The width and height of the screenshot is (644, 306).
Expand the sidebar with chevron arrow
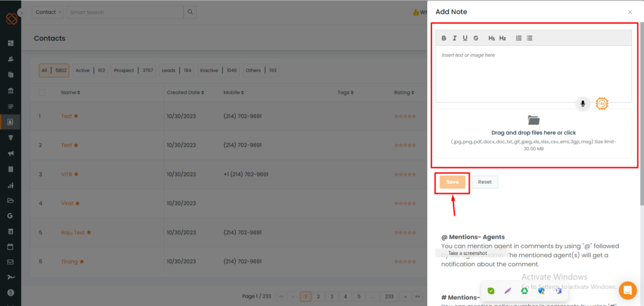[x=22, y=13]
